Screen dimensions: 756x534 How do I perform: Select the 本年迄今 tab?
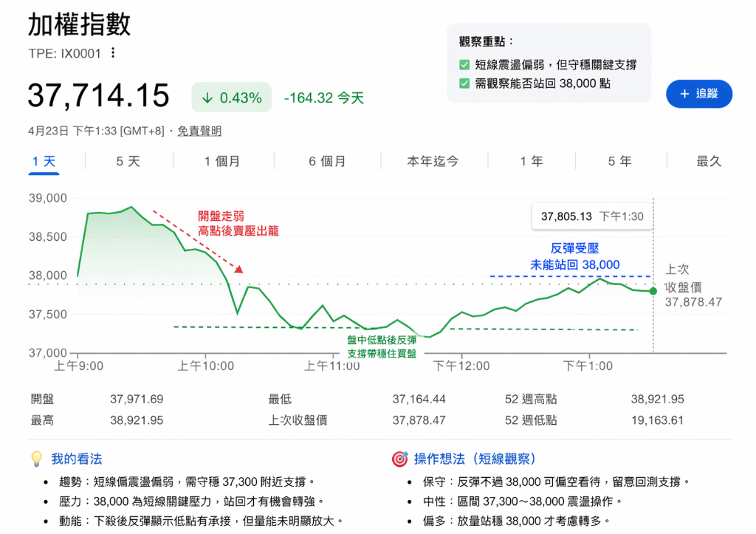click(433, 161)
